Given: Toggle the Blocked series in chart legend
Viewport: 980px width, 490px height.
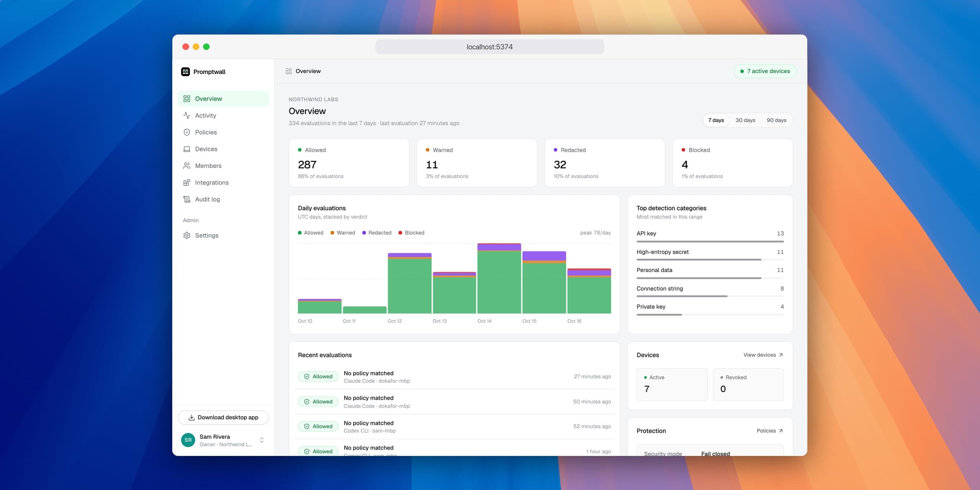Looking at the screenshot, I should pos(412,233).
